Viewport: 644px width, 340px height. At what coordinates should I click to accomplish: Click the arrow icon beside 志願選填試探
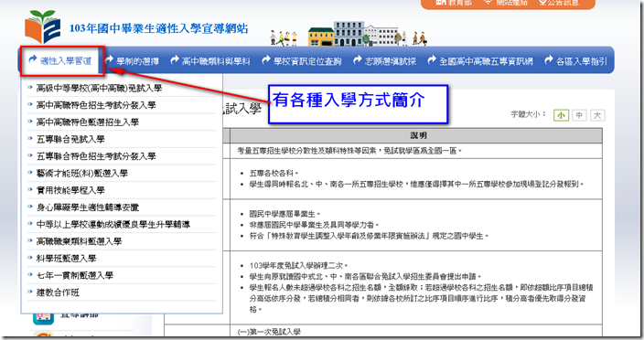pyautogui.click(x=358, y=60)
